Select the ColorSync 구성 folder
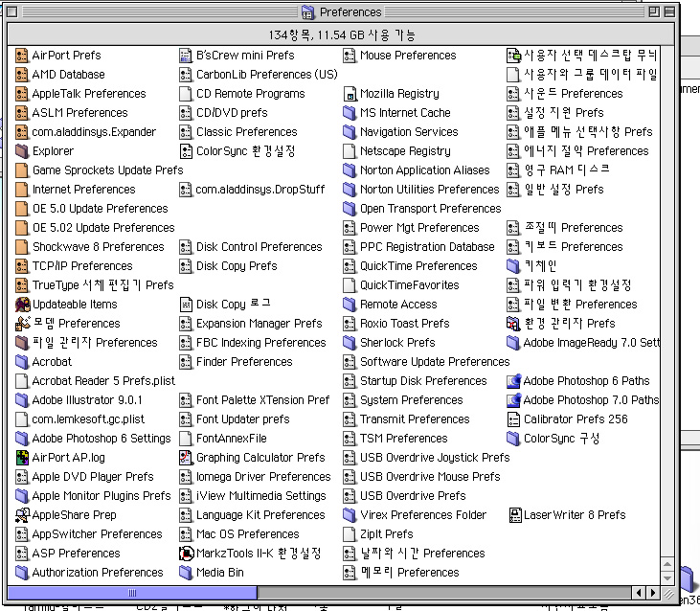The height and width of the screenshot is (611, 700). point(514,439)
